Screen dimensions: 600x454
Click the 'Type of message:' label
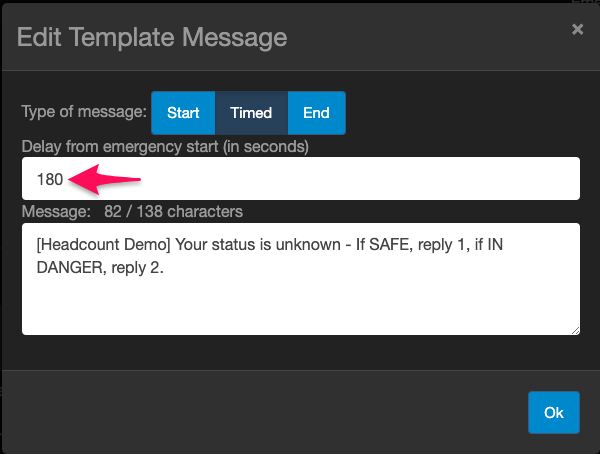[84, 113]
